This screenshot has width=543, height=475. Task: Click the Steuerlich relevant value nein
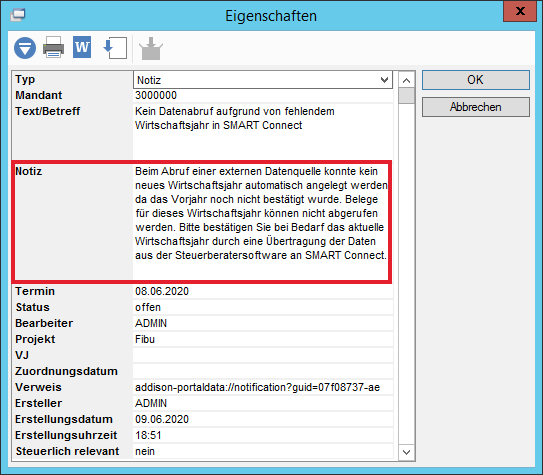263,451
